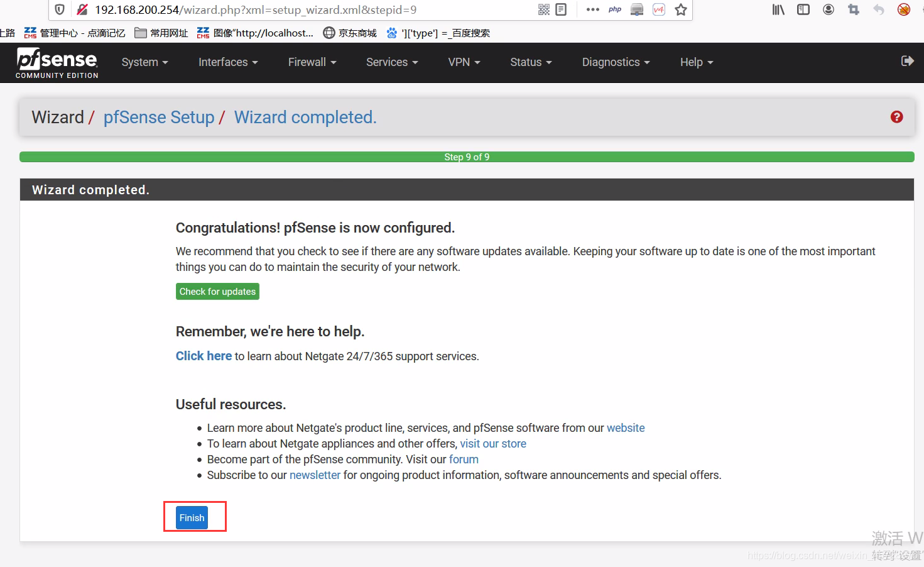Expand the Help menu
The width and height of the screenshot is (924, 567).
point(697,62)
